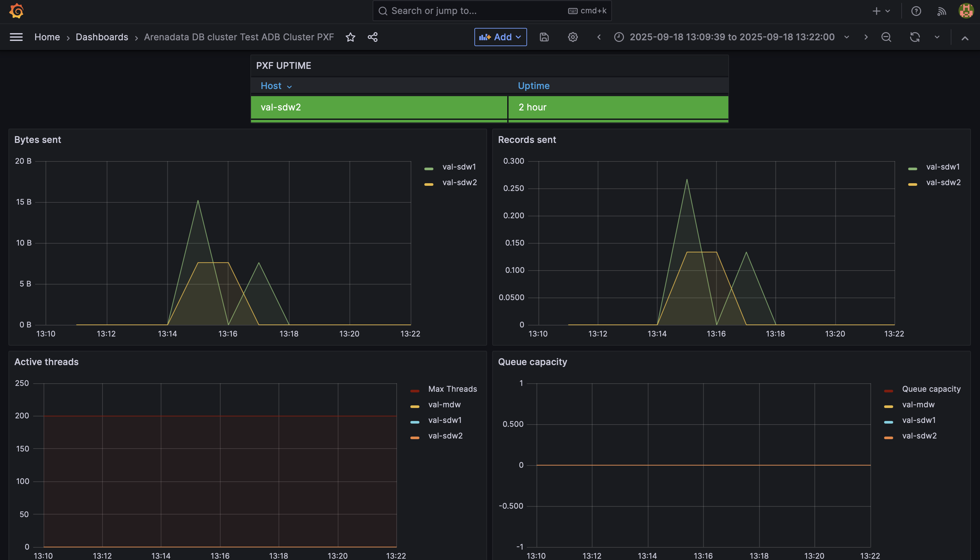Open Dashboards breadcrumb link
This screenshot has width=980, height=560.
point(102,37)
